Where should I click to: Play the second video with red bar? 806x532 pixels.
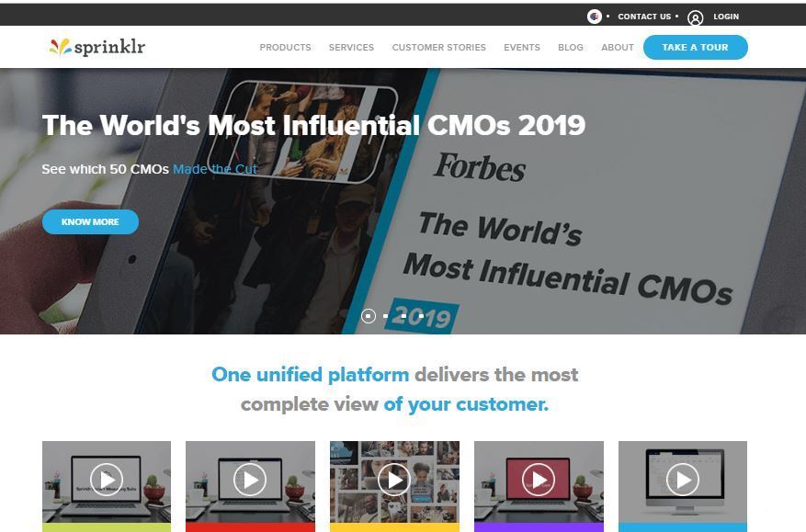[x=250, y=480]
